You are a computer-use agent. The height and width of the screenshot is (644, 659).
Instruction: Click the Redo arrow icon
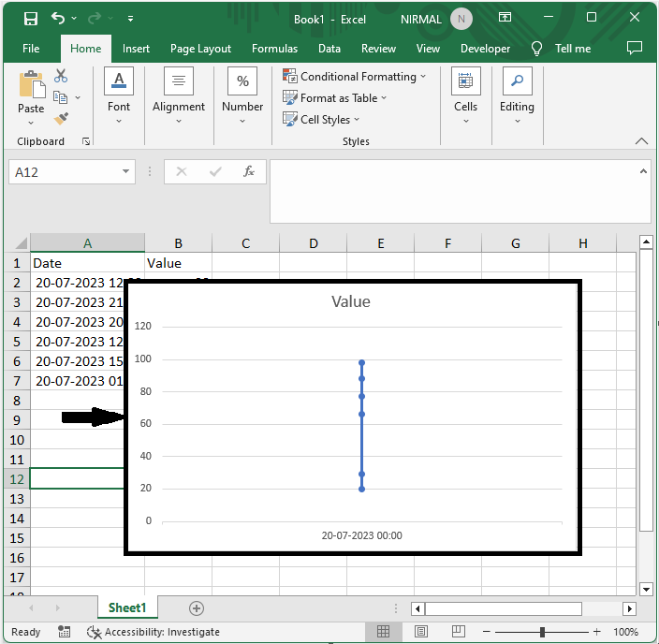(x=95, y=19)
